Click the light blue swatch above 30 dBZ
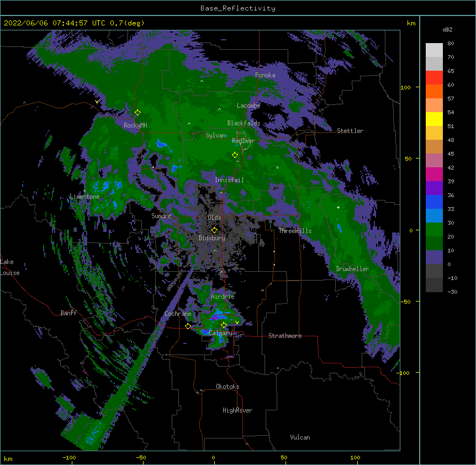The image size is (476, 465). pyautogui.click(x=434, y=216)
